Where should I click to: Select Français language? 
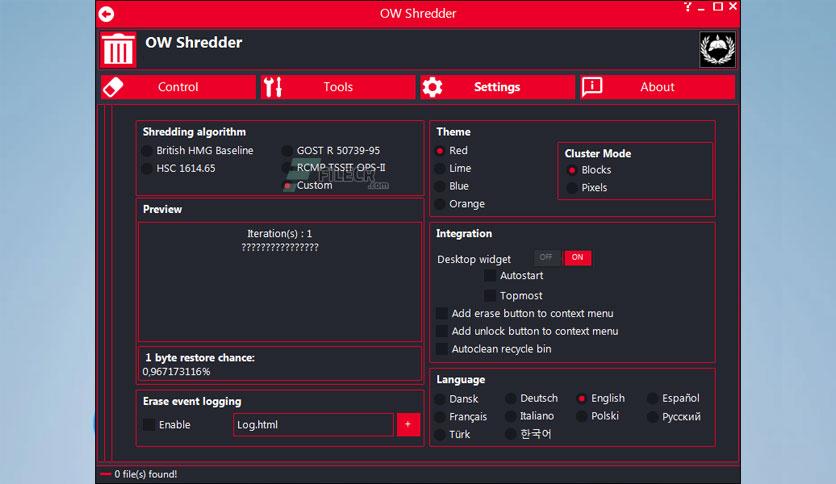(x=461, y=417)
